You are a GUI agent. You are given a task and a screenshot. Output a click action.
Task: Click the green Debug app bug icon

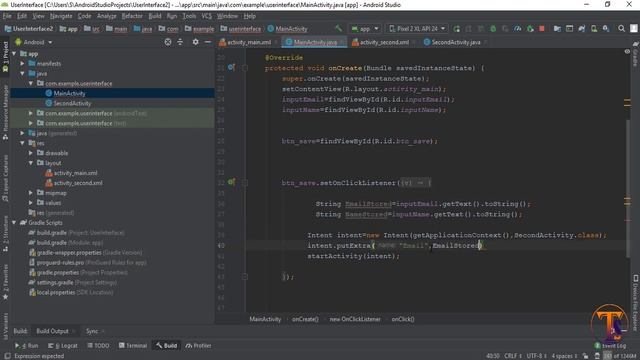[493, 29]
